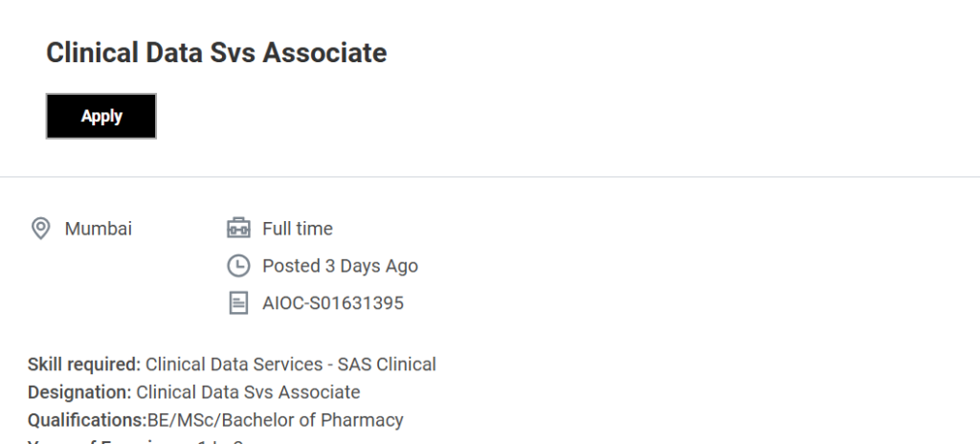980x444 pixels.
Task: Click the black Apply button
Action: click(x=101, y=116)
